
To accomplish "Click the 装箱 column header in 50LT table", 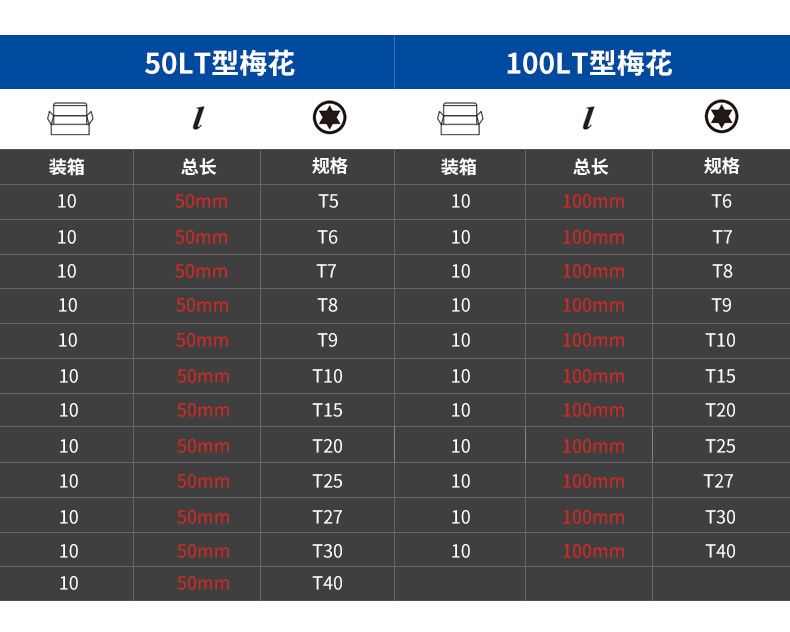I will tap(67, 167).
